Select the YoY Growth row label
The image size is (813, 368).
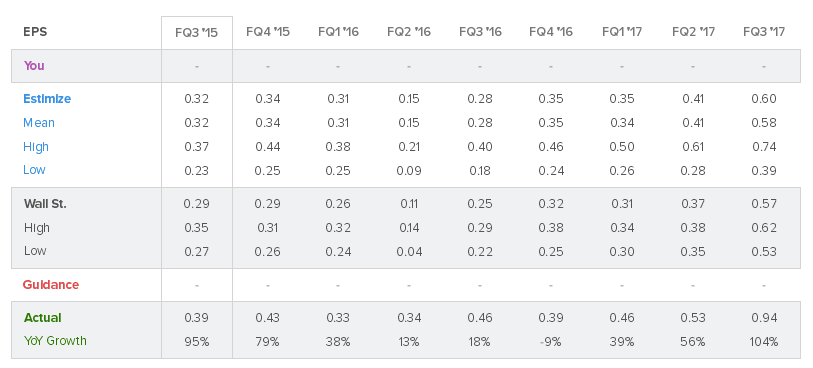[55, 341]
